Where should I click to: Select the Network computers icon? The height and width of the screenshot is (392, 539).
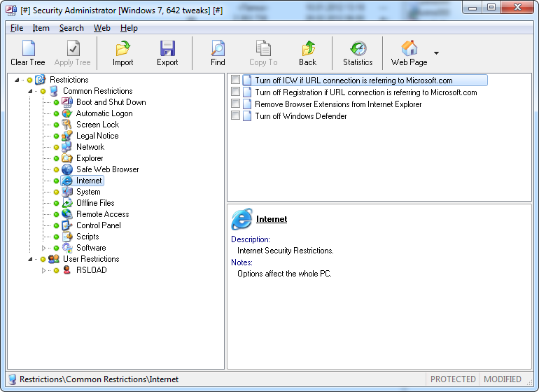point(67,147)
